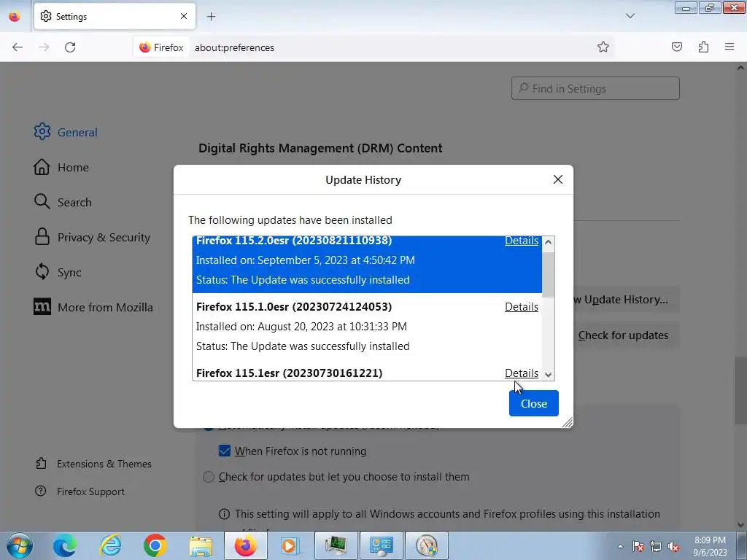Click the Firefox identity icon in address bar

click(161, 47)
